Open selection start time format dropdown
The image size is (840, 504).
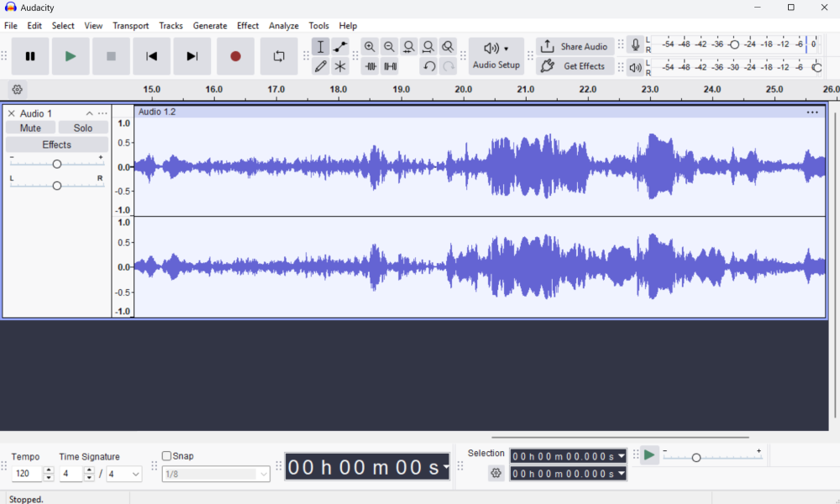point(622,456)
